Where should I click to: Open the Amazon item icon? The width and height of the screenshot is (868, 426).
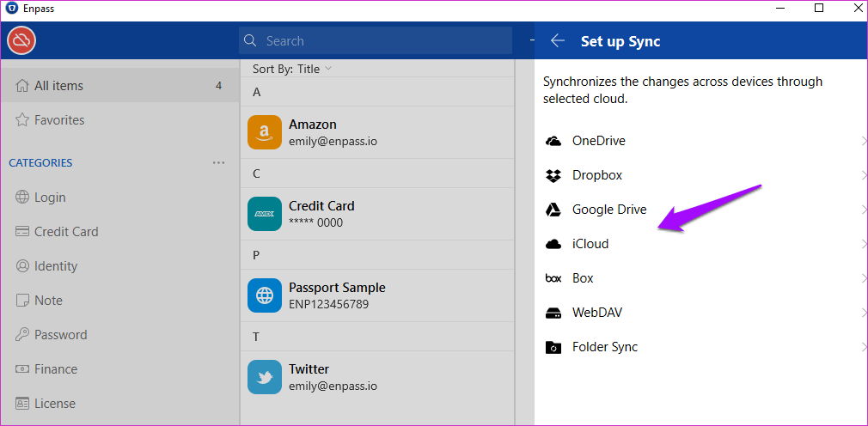[264, 132]
